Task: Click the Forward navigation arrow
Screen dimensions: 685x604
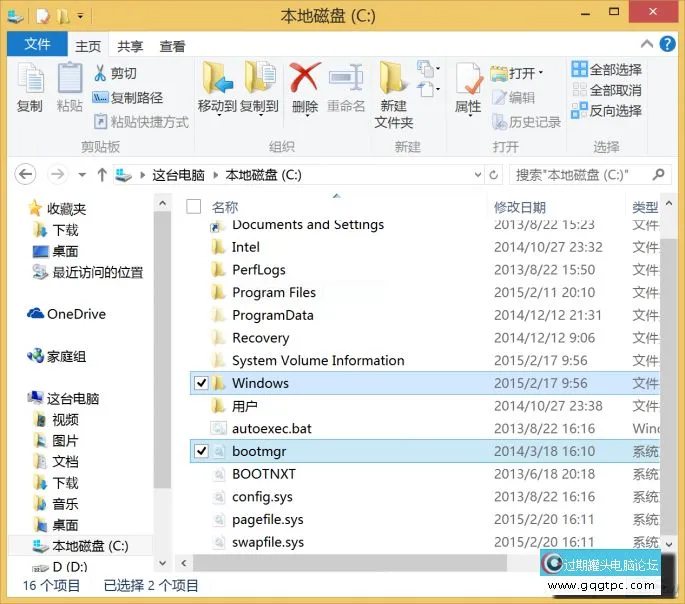Action: [58, 175]
